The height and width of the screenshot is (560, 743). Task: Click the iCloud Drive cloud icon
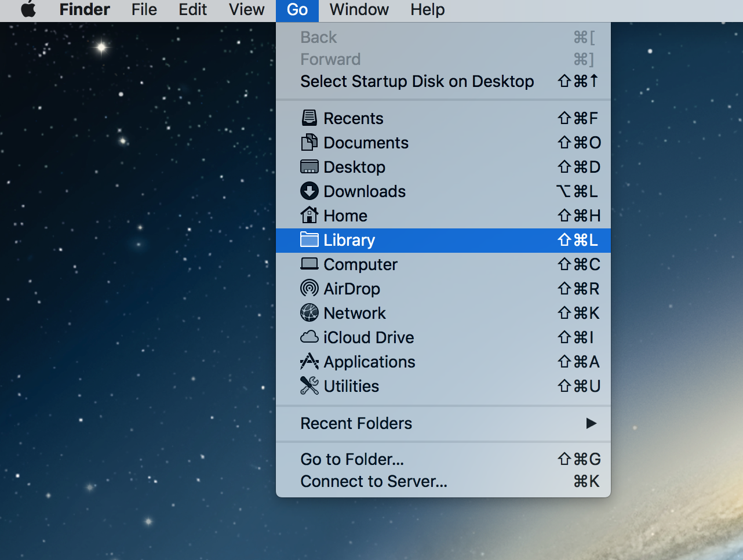pyautogui.click(x=309, y=337)
